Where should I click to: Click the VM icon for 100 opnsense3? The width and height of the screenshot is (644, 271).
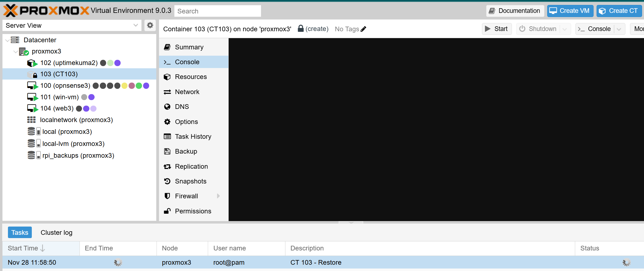32,86
